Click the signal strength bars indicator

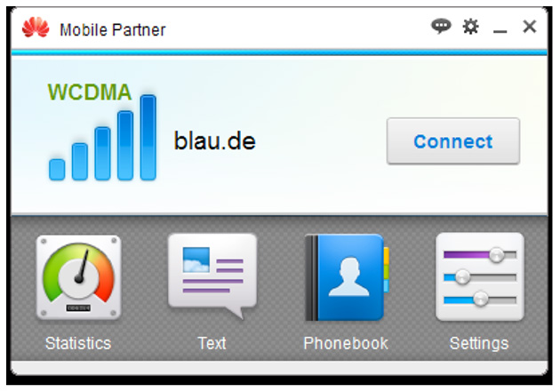tap(102, 138)
